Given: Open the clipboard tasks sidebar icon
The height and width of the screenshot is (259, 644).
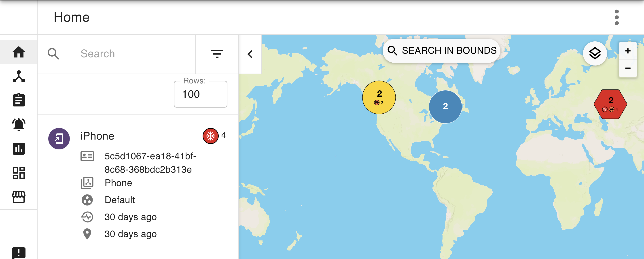Looking at the screenshot, I should coord(19,100).
